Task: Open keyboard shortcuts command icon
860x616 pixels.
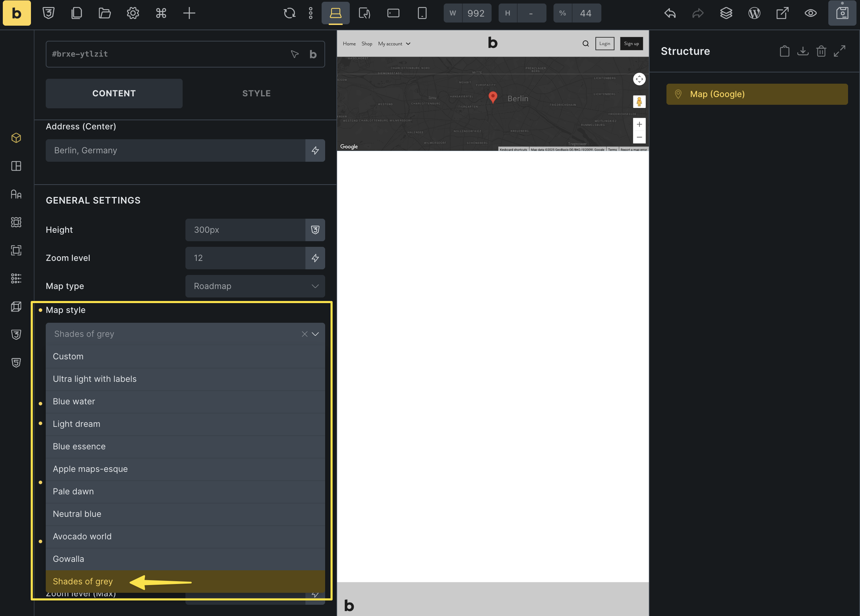Action: (x=161, y=13)
